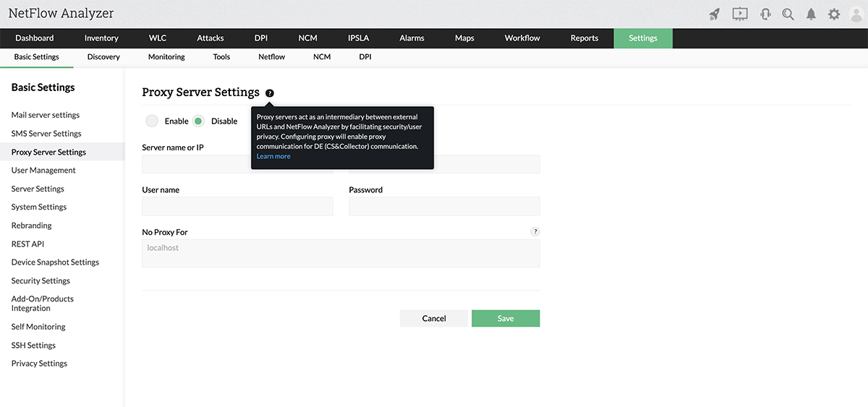Open the Discovery sub-tab
This screenshot has height=407, width=868.
coord(103,57)
